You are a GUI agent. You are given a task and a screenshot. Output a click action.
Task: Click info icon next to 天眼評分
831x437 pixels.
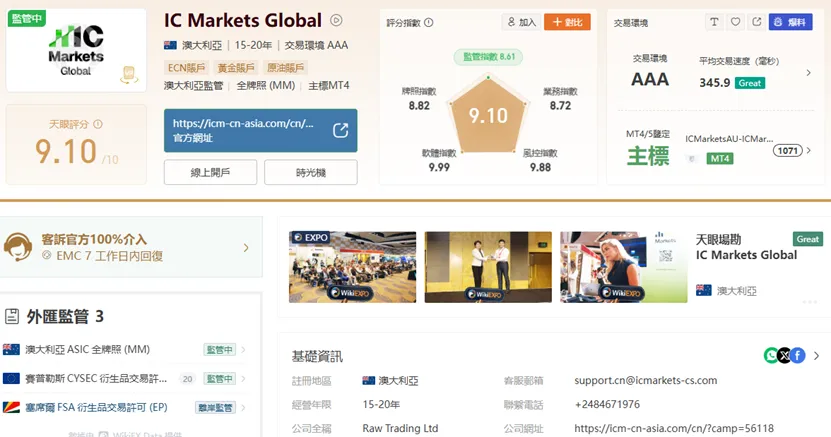(98, 124)
